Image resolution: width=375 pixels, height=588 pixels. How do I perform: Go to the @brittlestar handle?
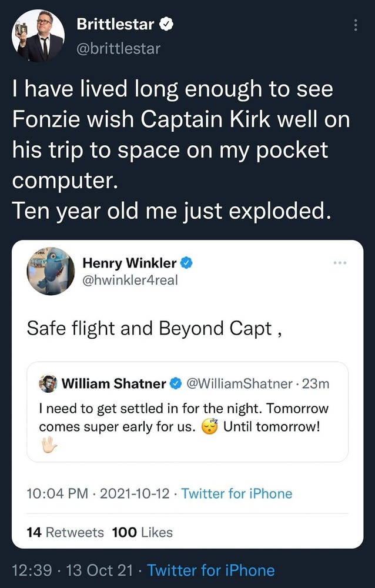click(x=118, y=48)
